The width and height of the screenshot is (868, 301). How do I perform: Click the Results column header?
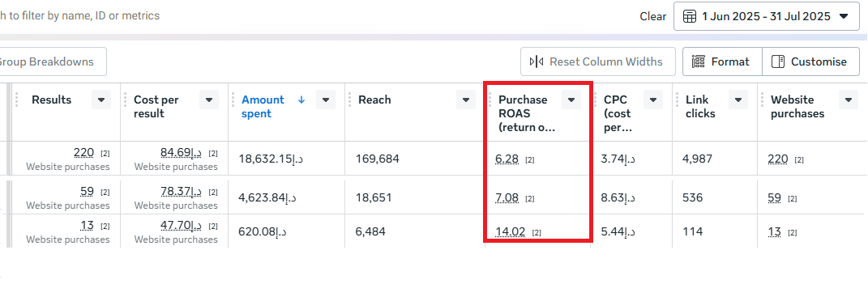(52, 100)
